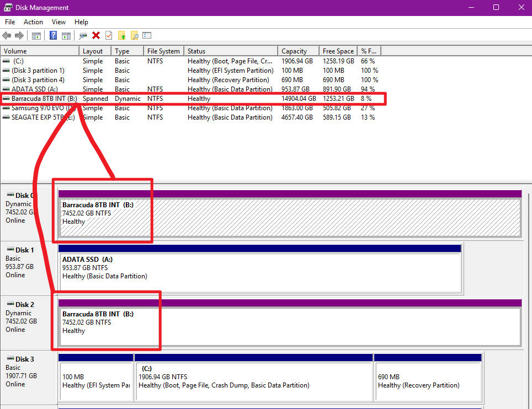Click the drive icon beside (C:) volume
Screen dimensions: 532x409
coord(6,61)
